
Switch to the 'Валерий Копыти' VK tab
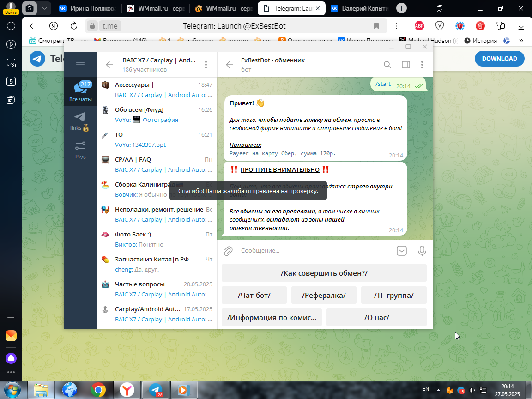[360, 8]
